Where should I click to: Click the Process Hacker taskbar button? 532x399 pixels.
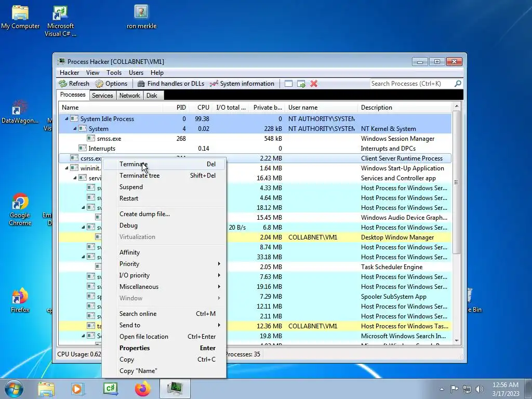point(175,389)
